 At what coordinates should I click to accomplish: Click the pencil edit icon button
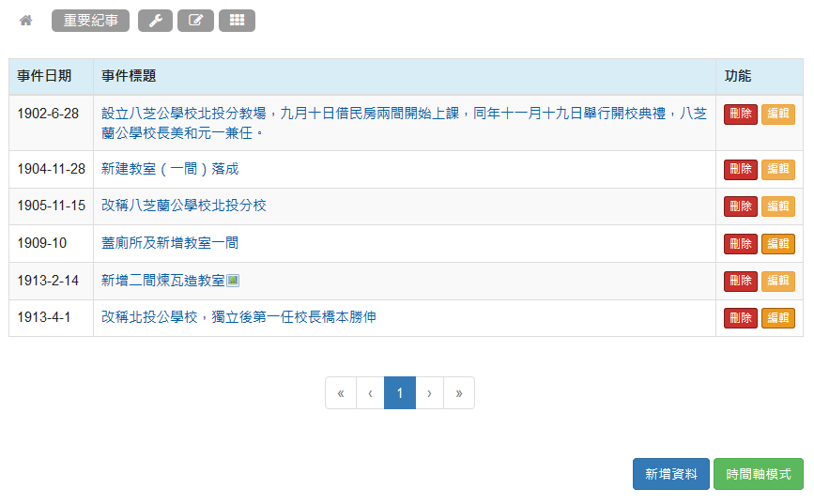pyautogui.click(x=195, y=21)
